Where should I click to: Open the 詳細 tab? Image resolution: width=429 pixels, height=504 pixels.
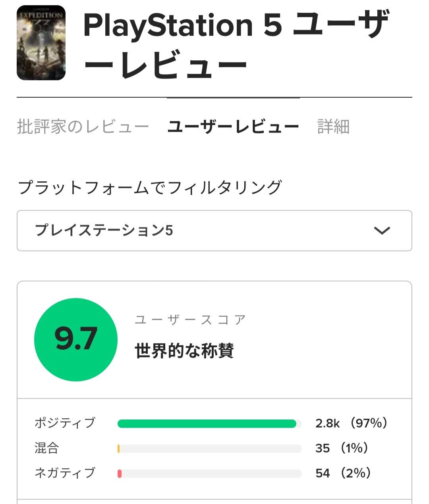tap(333, 127)
